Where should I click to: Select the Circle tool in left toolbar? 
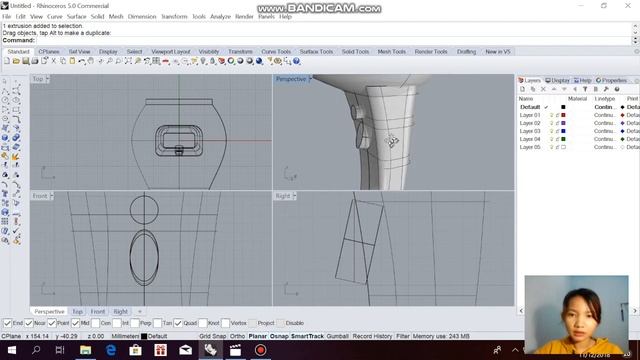pos(5,100)
